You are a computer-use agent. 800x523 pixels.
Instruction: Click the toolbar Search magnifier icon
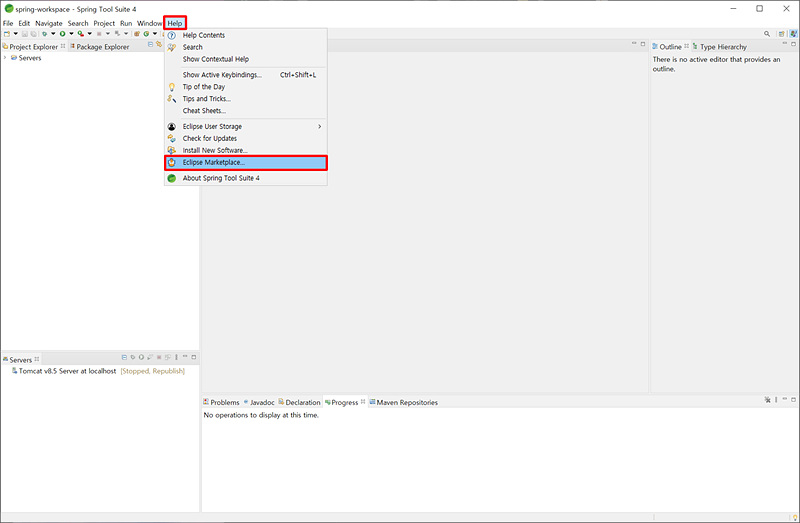point(767,34)
